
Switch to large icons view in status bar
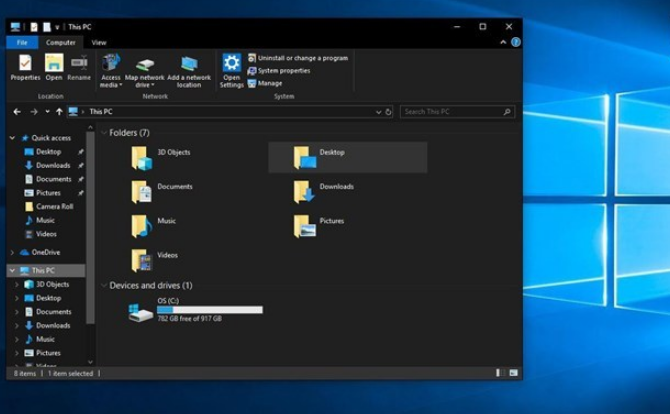click(x=513, y=373)
